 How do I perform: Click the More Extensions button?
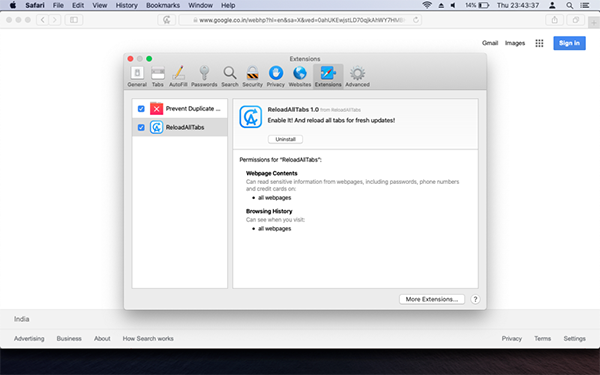(x=432, y=299)
